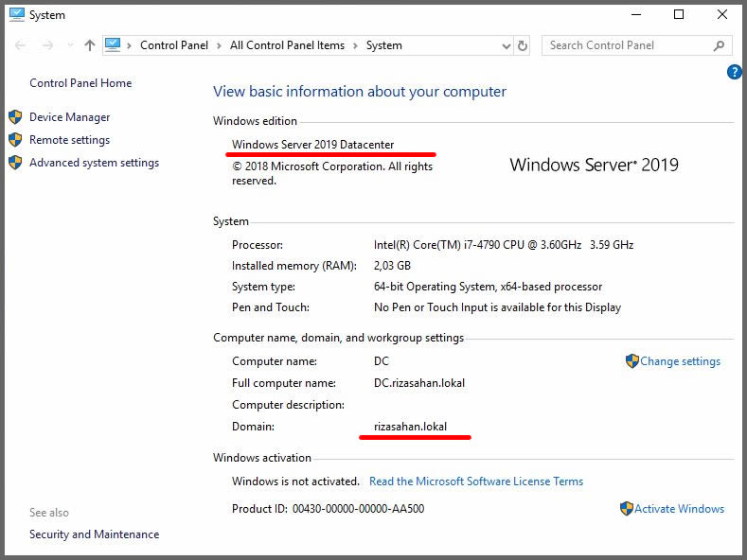Click the shield icon beside Activate Windows
This screenshot has height=560, width=747.
(x=627, y=509)
